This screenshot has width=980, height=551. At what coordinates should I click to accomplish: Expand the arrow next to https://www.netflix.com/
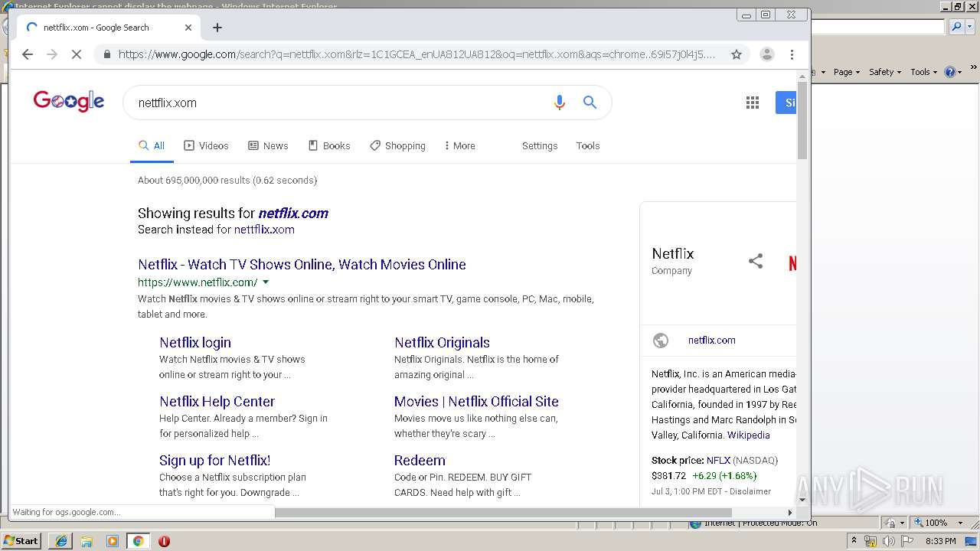266,282
